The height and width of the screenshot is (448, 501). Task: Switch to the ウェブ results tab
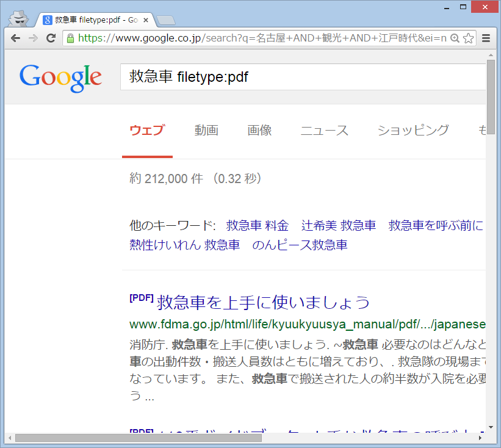pyautogui.click(x=147, y=131)
